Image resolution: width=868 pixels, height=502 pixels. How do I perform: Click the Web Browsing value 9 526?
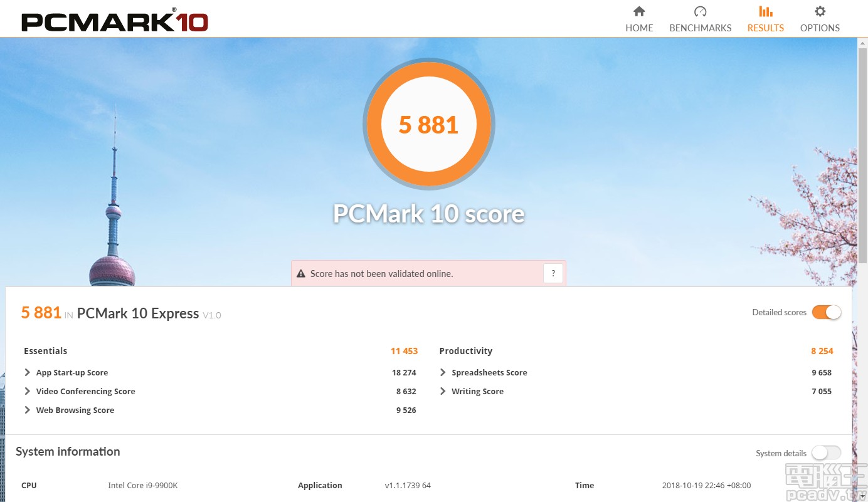406,410
